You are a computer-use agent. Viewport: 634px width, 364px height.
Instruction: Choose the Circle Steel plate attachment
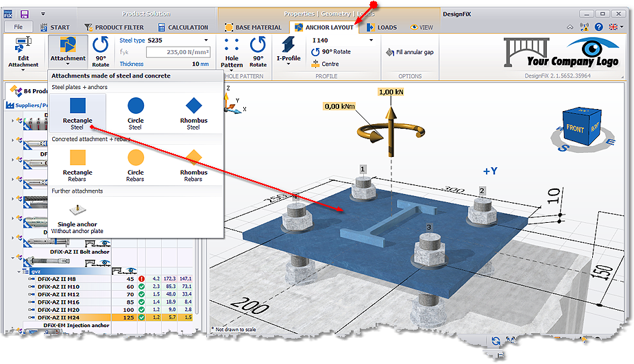point(136,113)
